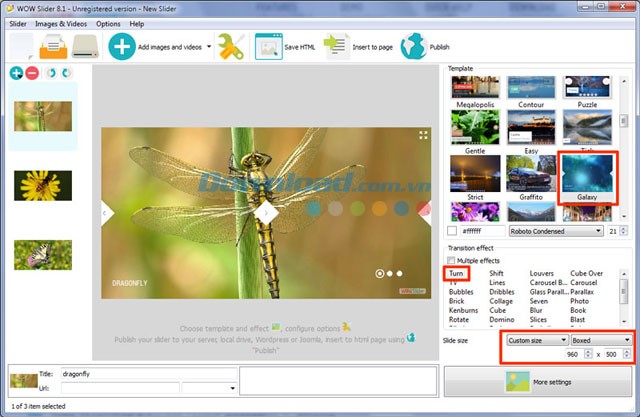This screenshot has height=417, width=640.
Task: Open the Options menu
Action: click(x=108, y=23)
